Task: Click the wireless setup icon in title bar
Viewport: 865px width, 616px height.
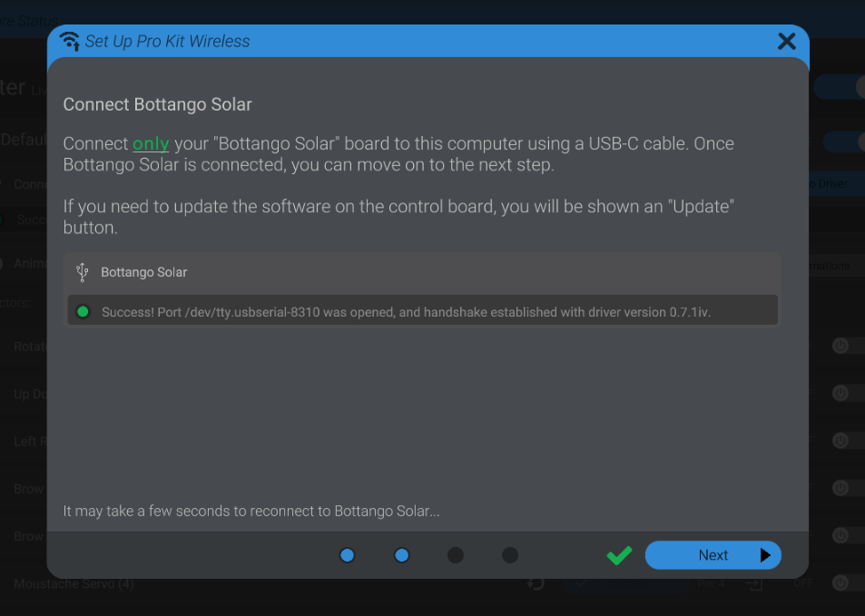Action: 69,41
